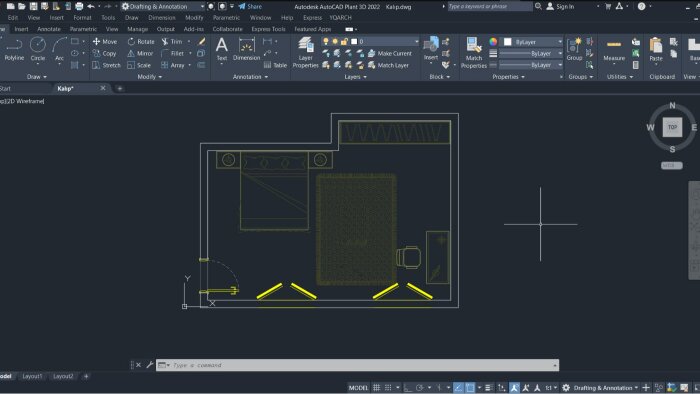
Task: Click the Plot printer icon
Action: (79, 6)
